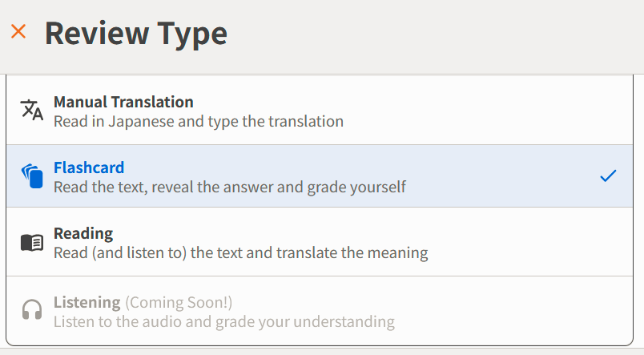Click the '(Coming Soon!)' label text
This screenshot has height=355, width=644.
(179, 303)
